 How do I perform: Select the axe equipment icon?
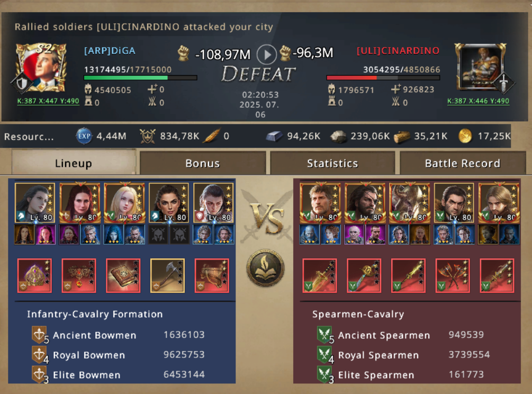(x=168, y=275)
